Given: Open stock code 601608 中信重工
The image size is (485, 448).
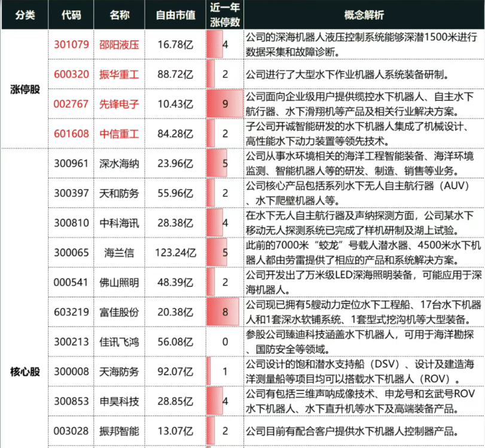Looking at the screenshot, I should pyautogui.click(x=72, y=133).
